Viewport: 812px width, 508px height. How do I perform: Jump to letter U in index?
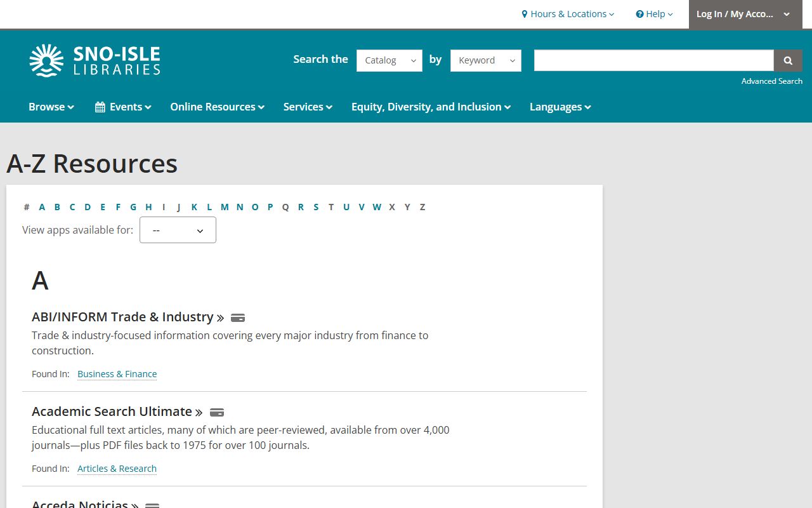[346, 207]
